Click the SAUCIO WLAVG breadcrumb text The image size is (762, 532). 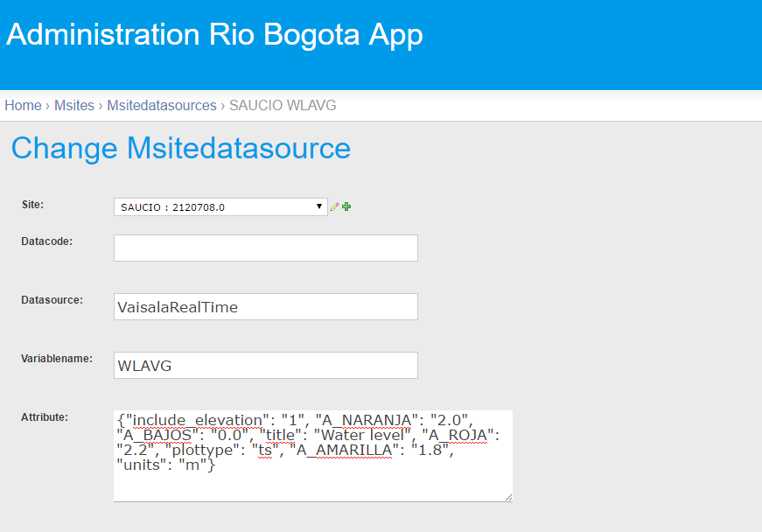(x=283, y=105)
